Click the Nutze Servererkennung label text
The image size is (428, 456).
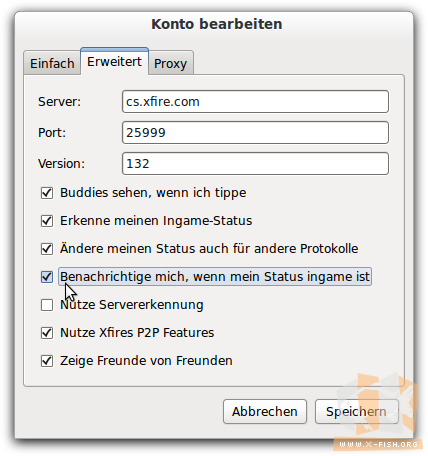(x=132, y=305)
